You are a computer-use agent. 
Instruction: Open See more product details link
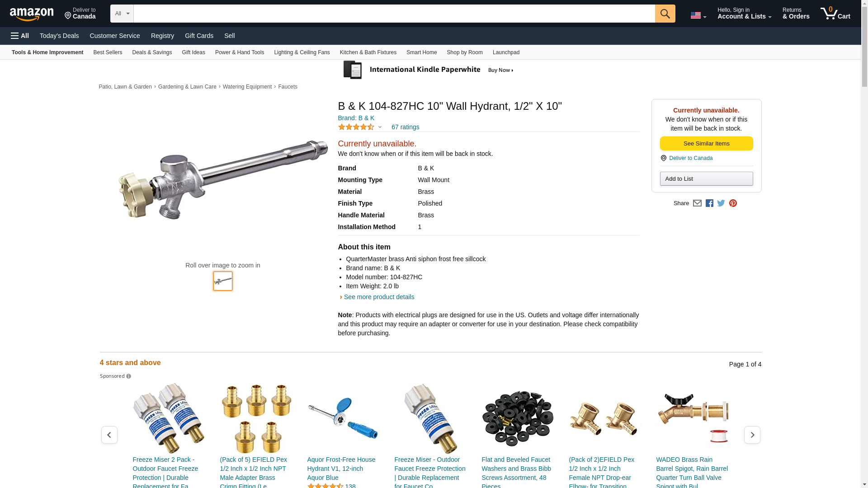click(x=379, y=297)
